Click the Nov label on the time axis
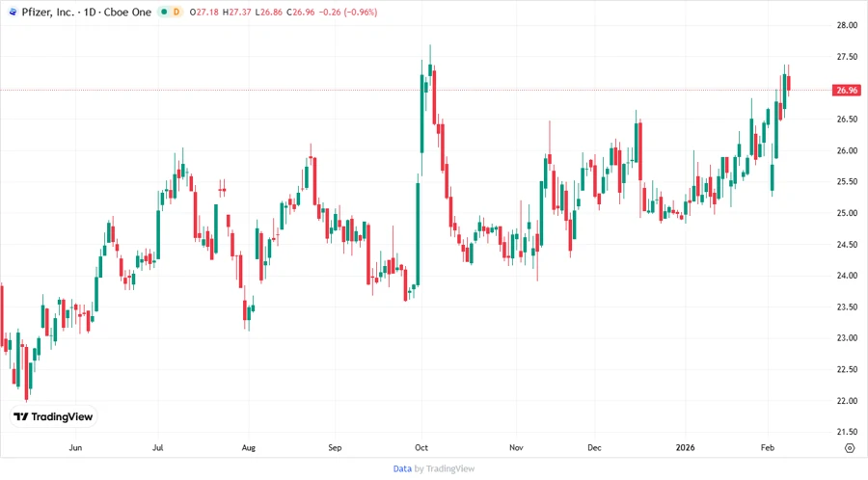The height and width of the screenshot is (480, 868). [x=516, y=447]
